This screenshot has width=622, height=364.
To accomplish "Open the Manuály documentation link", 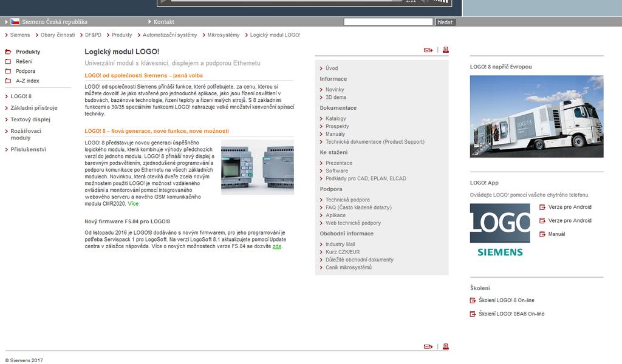I will tap(335, 134).
